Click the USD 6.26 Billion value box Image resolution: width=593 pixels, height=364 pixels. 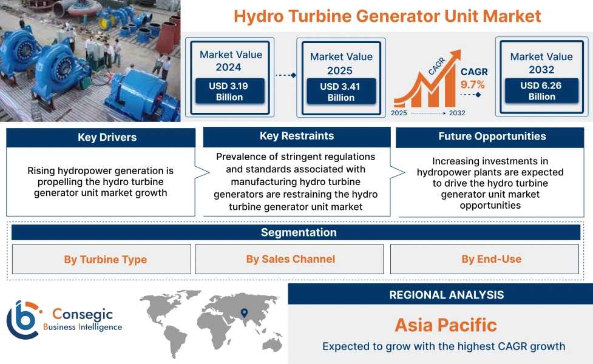click(541, 91)
